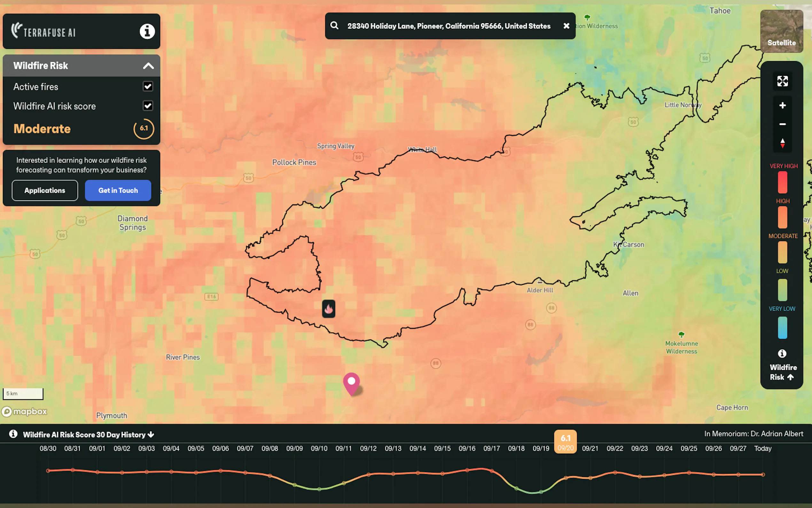Zoom in with the plus icon

click(782, 106)
